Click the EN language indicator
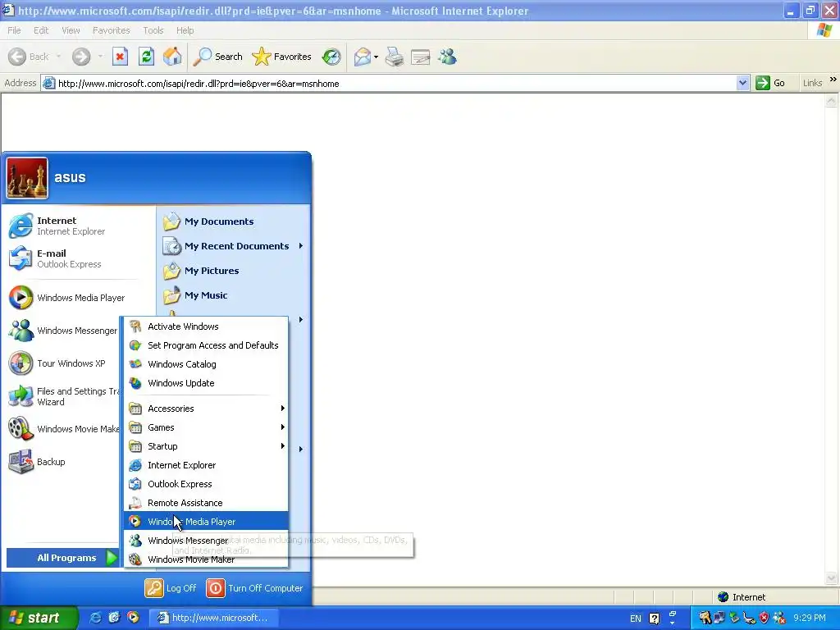This screenshot has height=630, width=840. point(636,619)
